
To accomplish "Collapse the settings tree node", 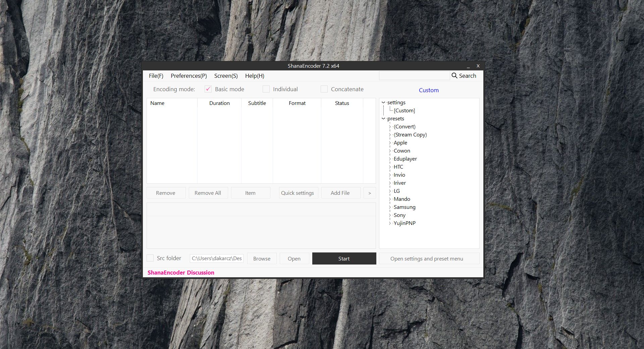I will [383, 103].
